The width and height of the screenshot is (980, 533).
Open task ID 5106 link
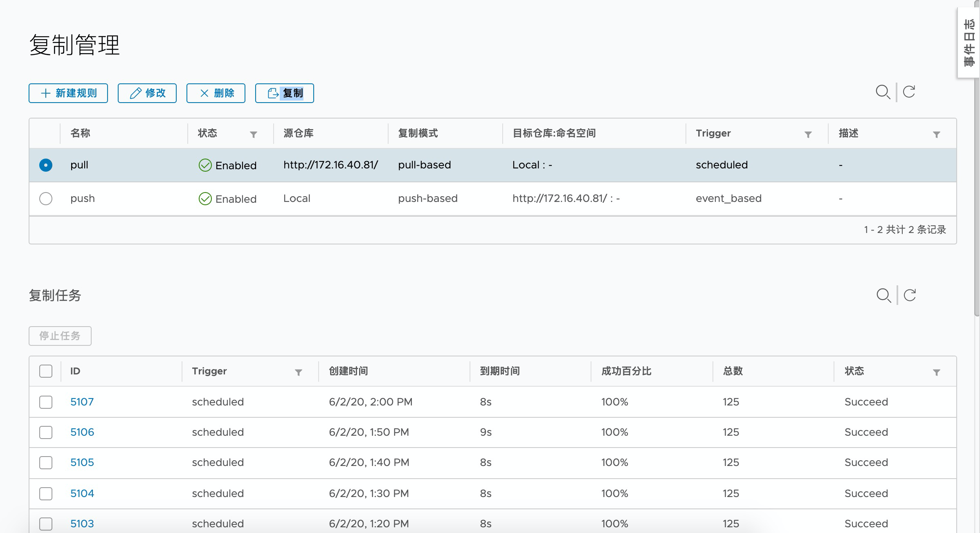click(x=82, y=432)
